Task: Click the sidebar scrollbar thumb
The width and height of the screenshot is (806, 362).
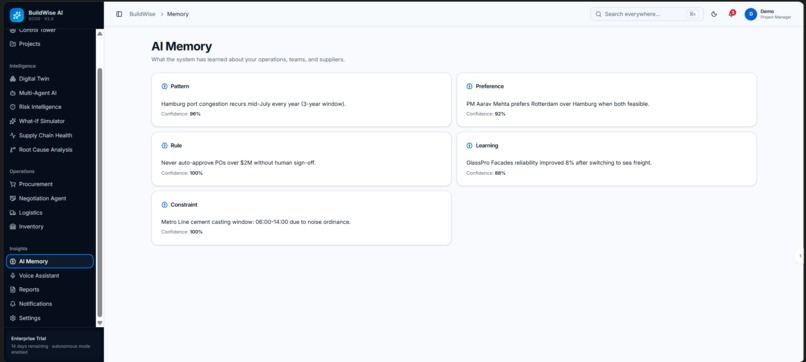Action: click(x=100, y=193)
